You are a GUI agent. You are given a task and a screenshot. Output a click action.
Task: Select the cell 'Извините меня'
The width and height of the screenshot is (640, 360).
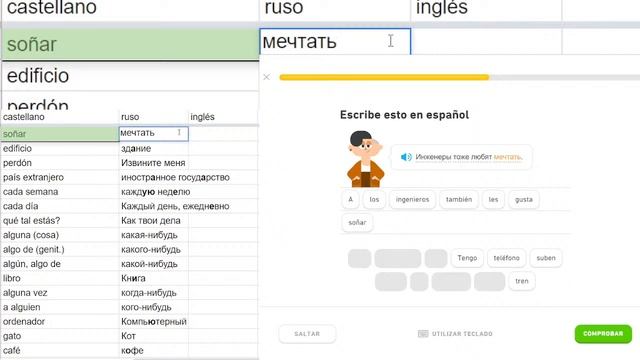pos(153,163)
